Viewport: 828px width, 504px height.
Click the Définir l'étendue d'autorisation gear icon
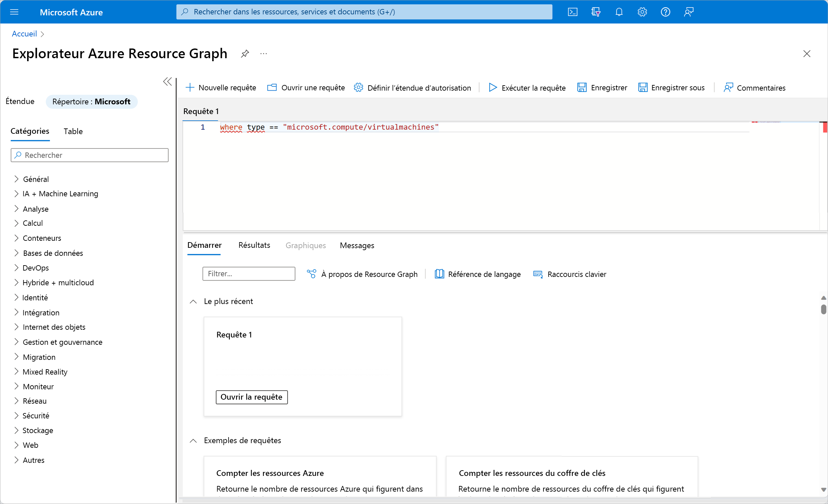pyautogui.click(x=358, y=88)
